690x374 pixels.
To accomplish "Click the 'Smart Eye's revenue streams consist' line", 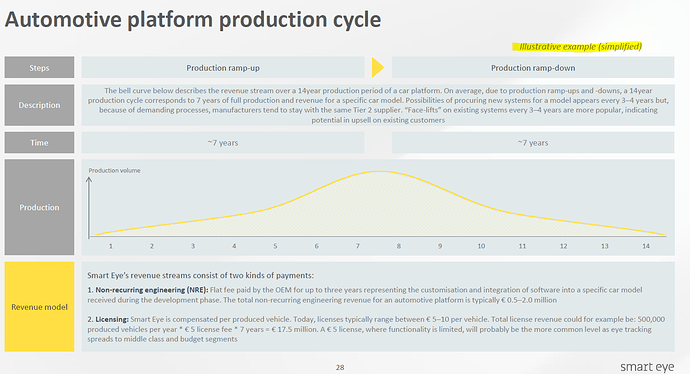I will (200, 275).
